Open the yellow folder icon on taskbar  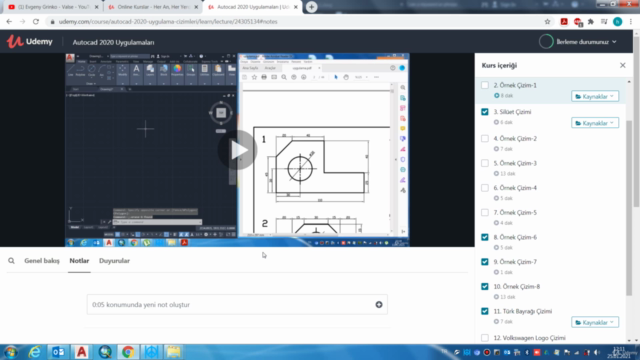(x=174, y=352)
